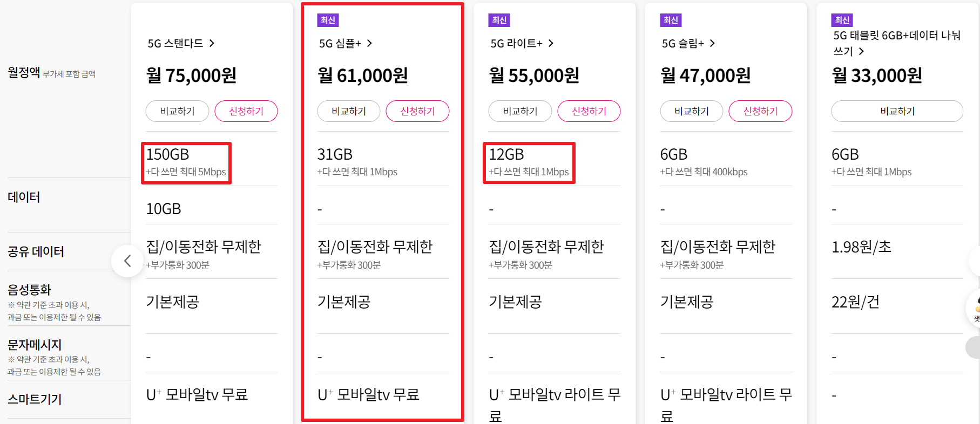This screenshot has width=980, height=424.
Task: Click 비교하기 on the 5G 태블릿 plan
Action: 897,111
